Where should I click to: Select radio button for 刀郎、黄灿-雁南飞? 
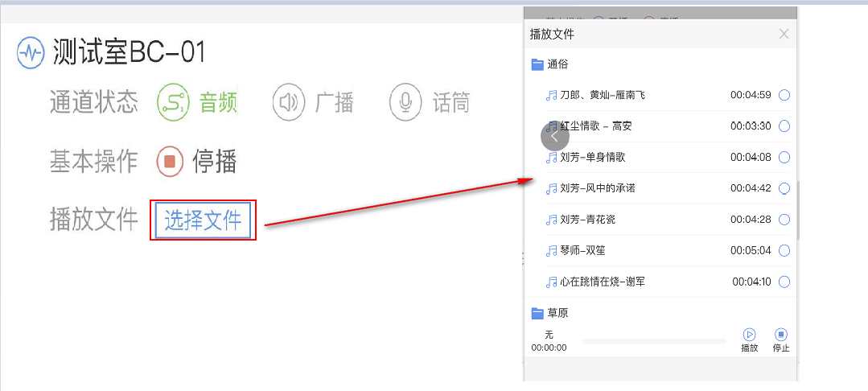[784, 95]
